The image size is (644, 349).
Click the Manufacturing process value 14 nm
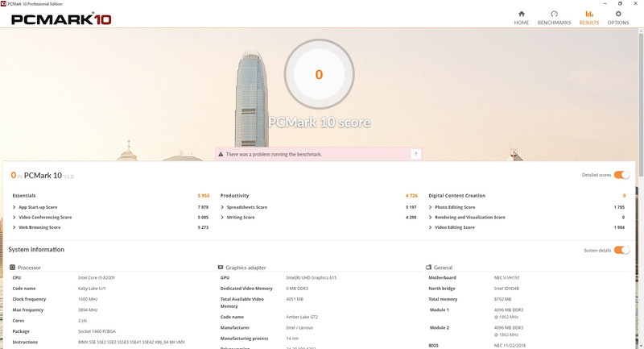(x=292, y=339)
